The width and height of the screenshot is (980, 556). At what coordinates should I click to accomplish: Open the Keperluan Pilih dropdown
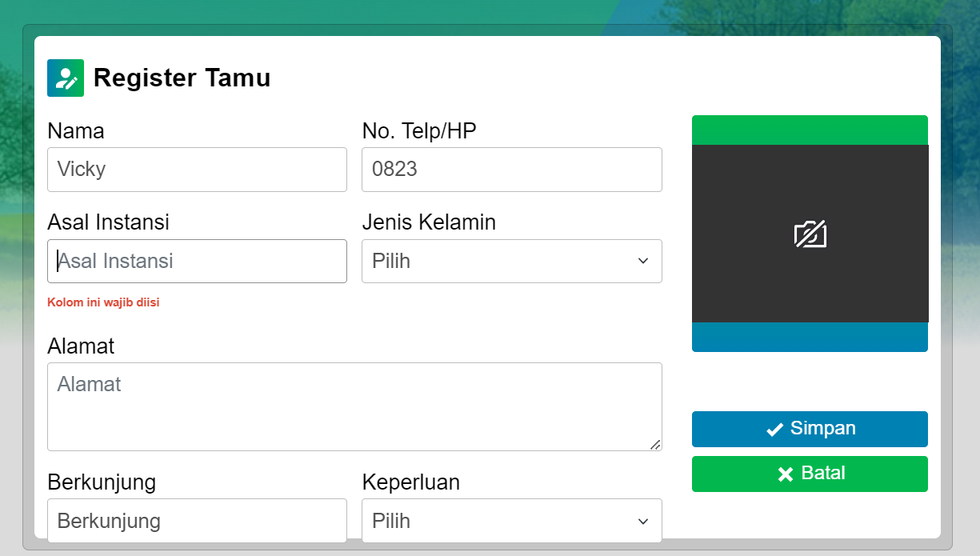pyautogui.click(x=512, y=520)
